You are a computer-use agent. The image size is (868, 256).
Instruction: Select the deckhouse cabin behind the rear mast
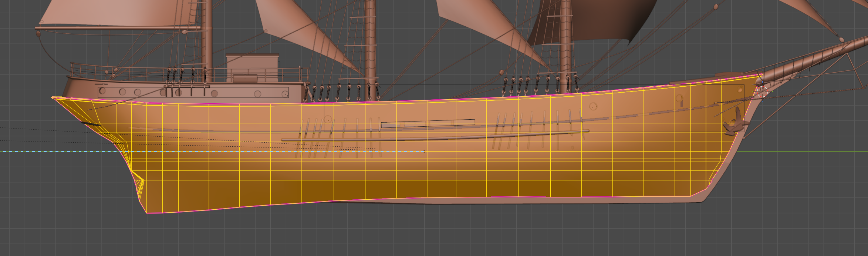(x=253, y=68)
